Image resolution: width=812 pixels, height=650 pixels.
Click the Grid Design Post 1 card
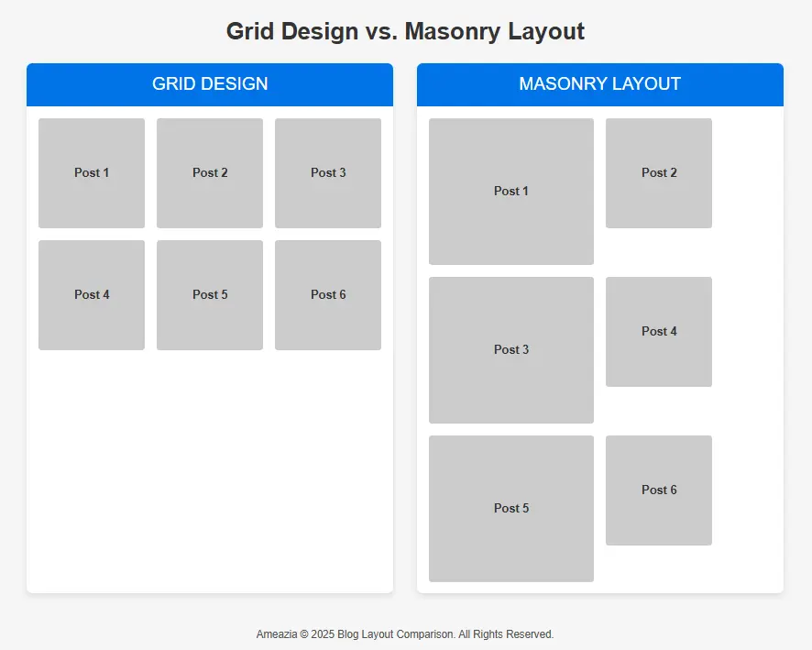click(x=92, y=173)
